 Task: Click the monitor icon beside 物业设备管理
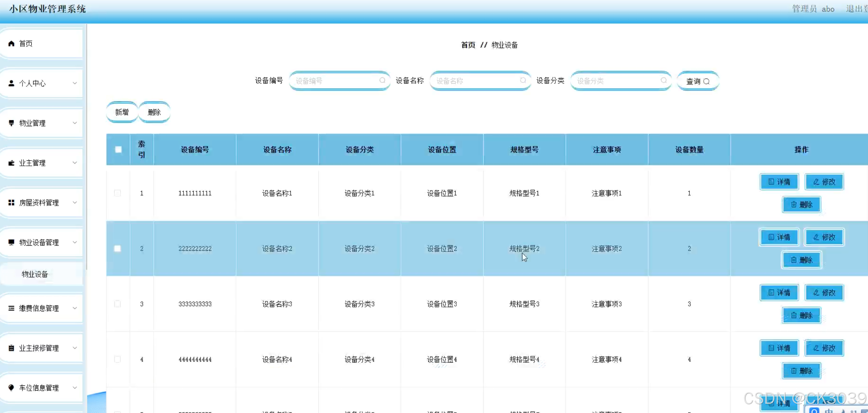[x=11, y=242]
